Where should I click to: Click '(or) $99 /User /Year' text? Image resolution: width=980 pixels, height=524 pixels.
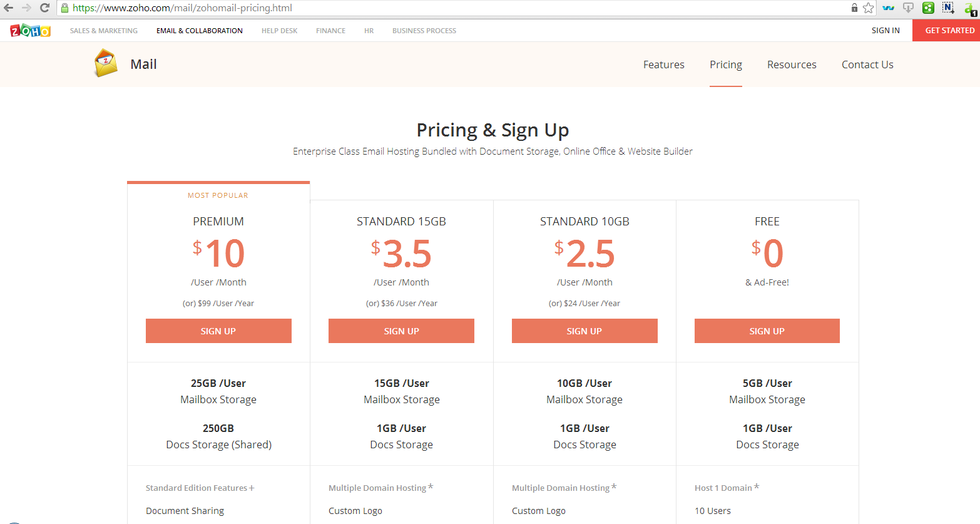click(218, 304)
